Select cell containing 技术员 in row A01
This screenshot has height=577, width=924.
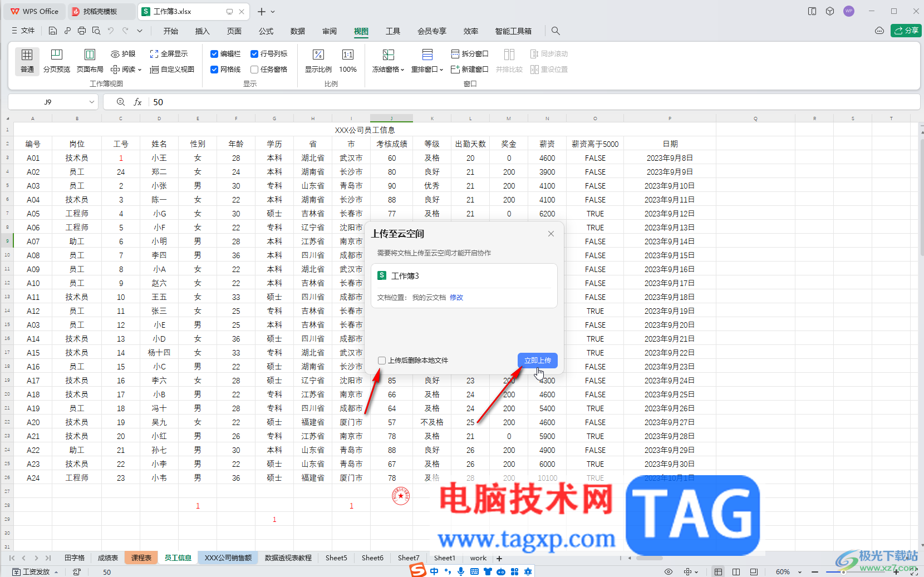(77, 158)
